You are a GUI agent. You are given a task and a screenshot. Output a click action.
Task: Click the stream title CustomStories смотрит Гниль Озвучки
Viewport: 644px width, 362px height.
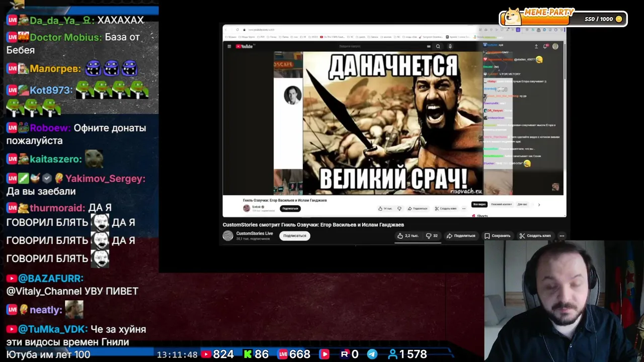[313, 225]
